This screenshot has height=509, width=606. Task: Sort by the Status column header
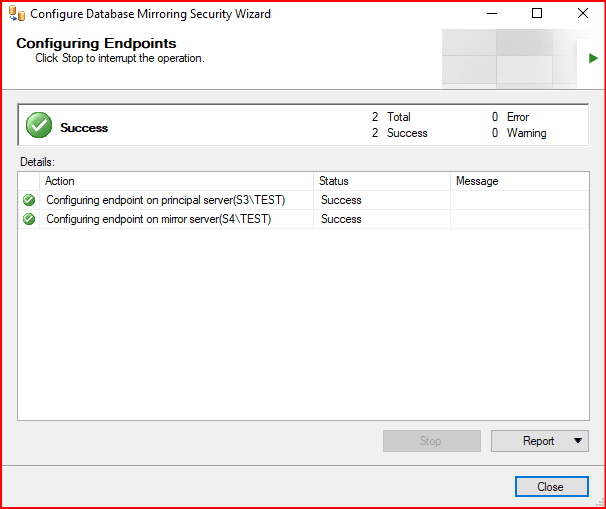point(381,181)
